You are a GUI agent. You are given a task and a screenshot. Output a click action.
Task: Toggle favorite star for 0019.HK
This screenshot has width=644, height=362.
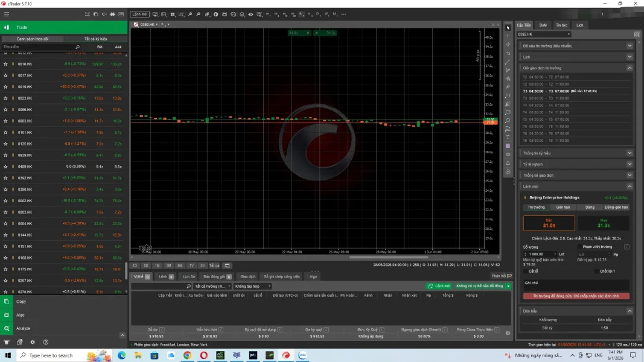[5, 87]
